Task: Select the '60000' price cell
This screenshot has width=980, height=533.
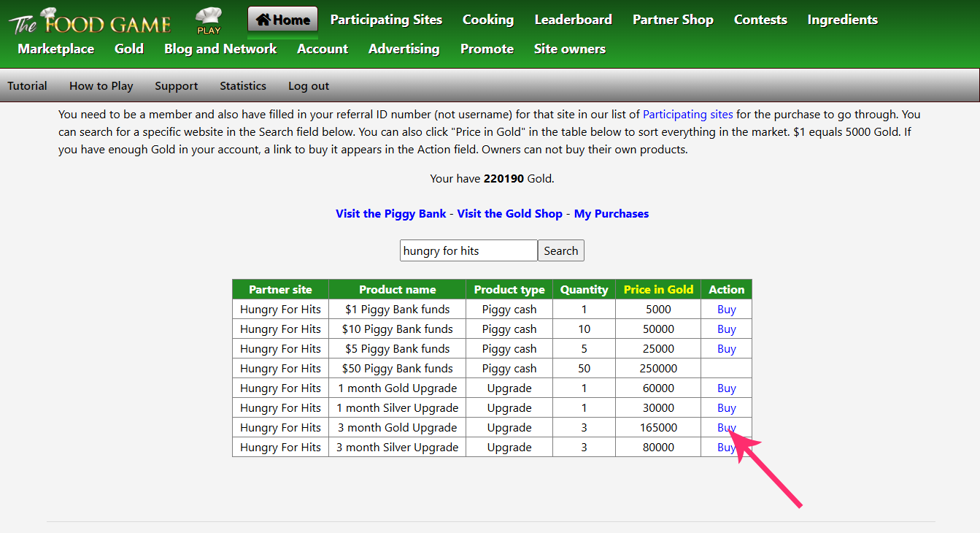Action: click(658, 388)
